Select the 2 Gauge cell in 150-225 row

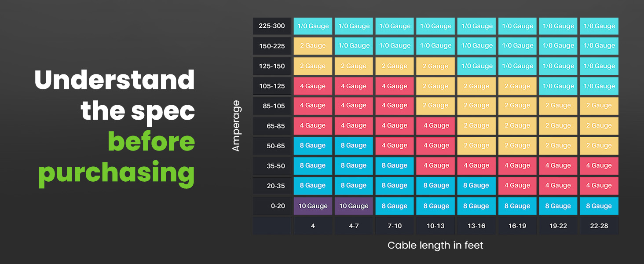(313, 46)
